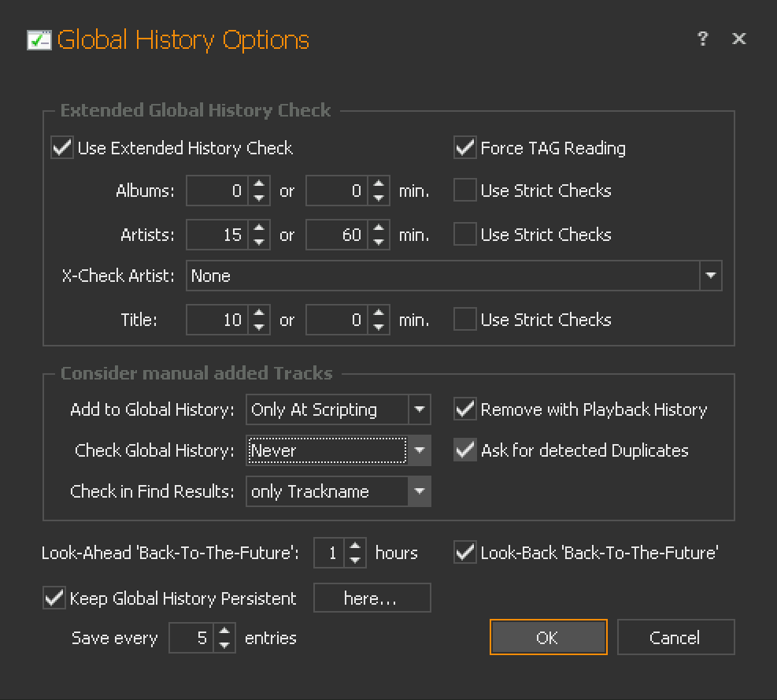777x700 pixels.
Task: Click the Only At Scripting combo text
Action: 313,410
